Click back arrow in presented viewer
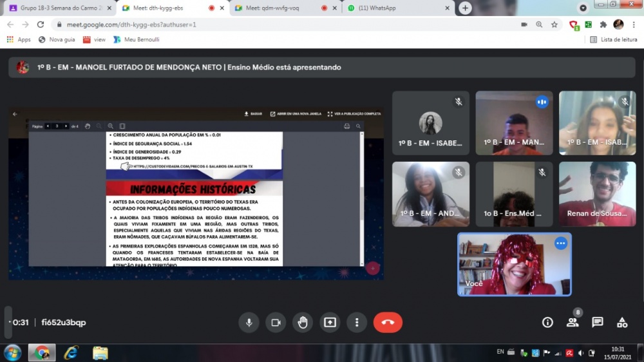The width and height of the screenshot is (644, 362). (x=15, y=114)
